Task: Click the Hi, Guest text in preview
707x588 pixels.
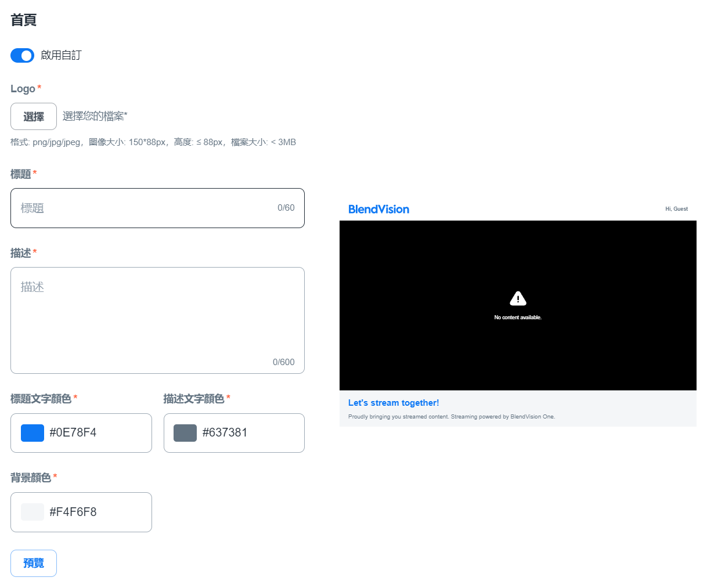Action: (676, 209)
